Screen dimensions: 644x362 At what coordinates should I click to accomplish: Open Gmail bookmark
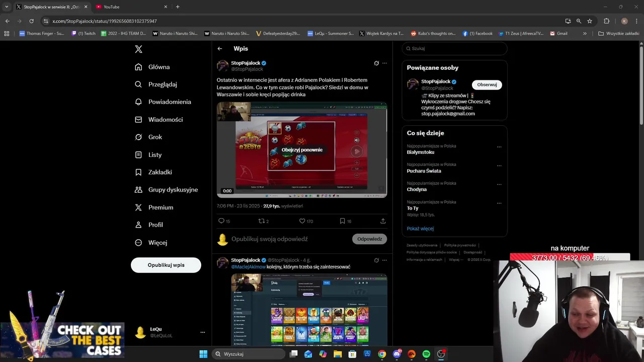tap(559, 34)
